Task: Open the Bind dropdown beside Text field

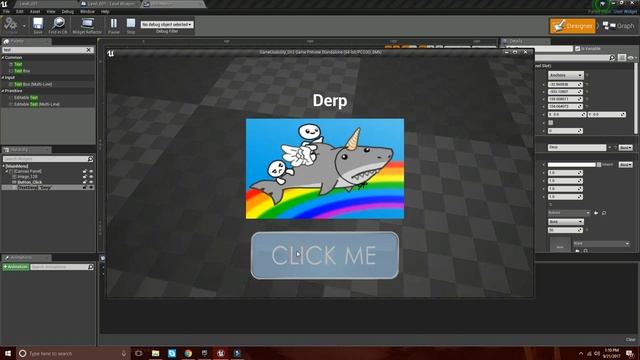Action: point(626,147)
